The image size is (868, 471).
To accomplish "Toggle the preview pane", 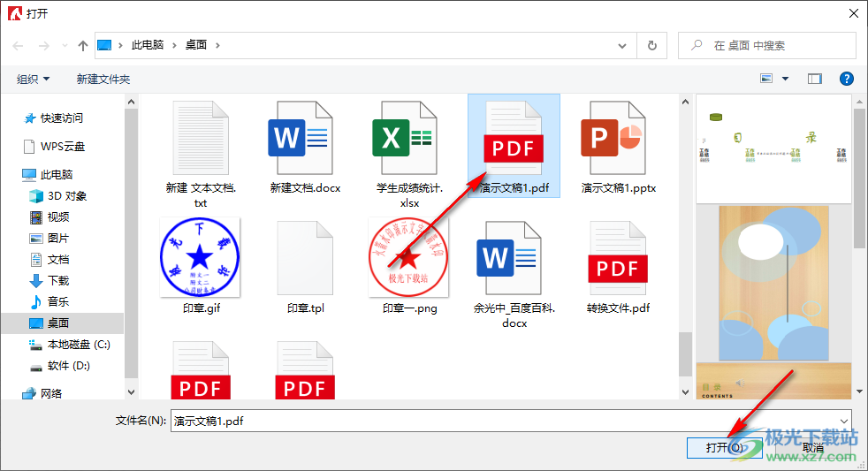I will [x=815, y=79].
